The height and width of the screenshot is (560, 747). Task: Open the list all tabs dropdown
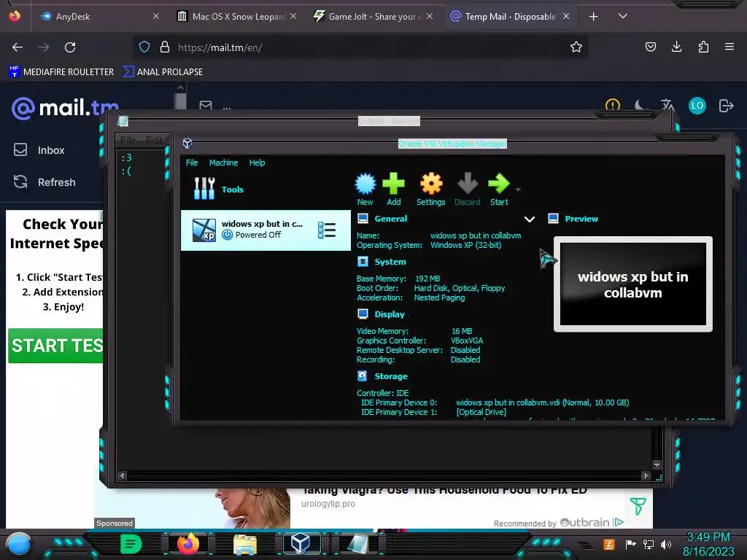tap(623, 16)
